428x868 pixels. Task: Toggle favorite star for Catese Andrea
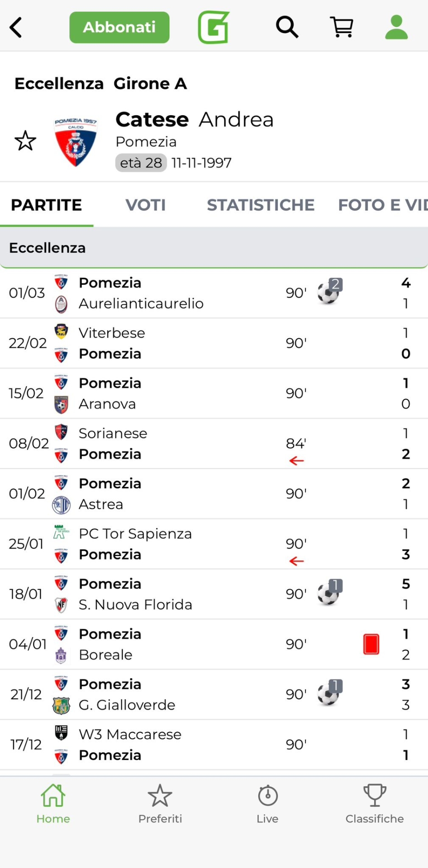[25, 141]
